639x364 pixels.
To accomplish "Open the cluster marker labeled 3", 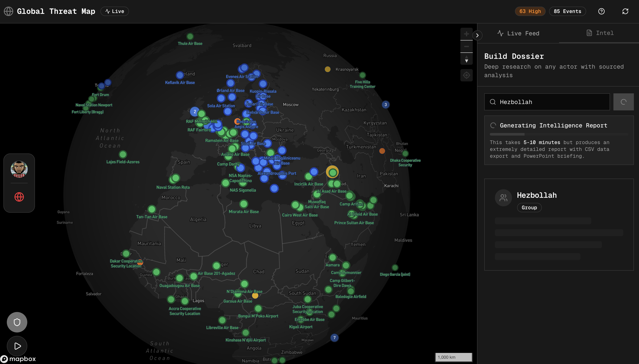I will pos(386,104).
